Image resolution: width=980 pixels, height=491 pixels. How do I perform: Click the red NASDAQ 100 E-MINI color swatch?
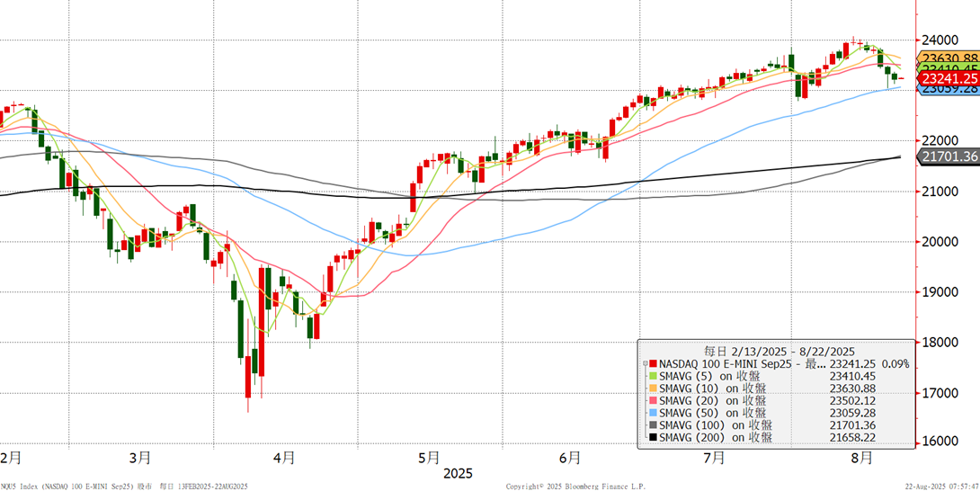pyautogui.click(x=653, y=364)
